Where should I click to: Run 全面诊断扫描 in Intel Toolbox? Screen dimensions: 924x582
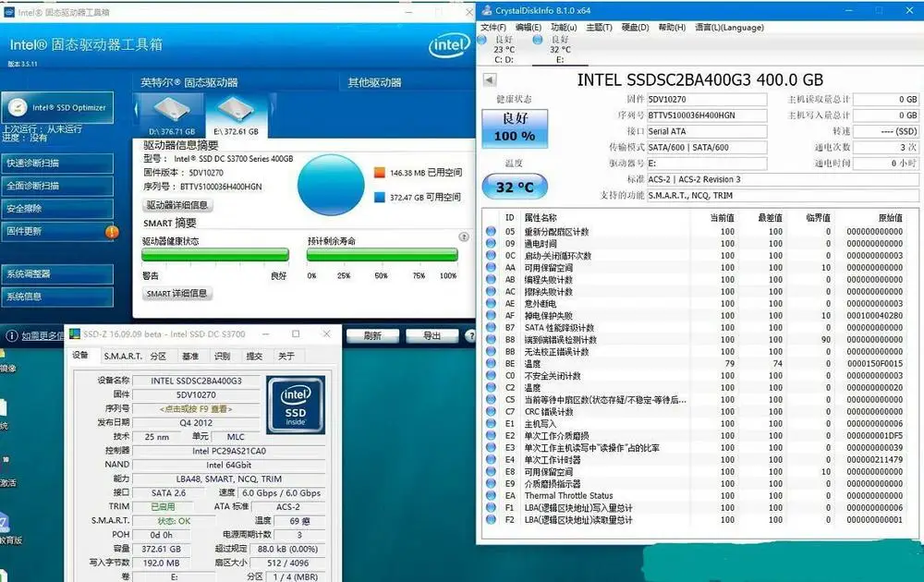tap(57, 186)
